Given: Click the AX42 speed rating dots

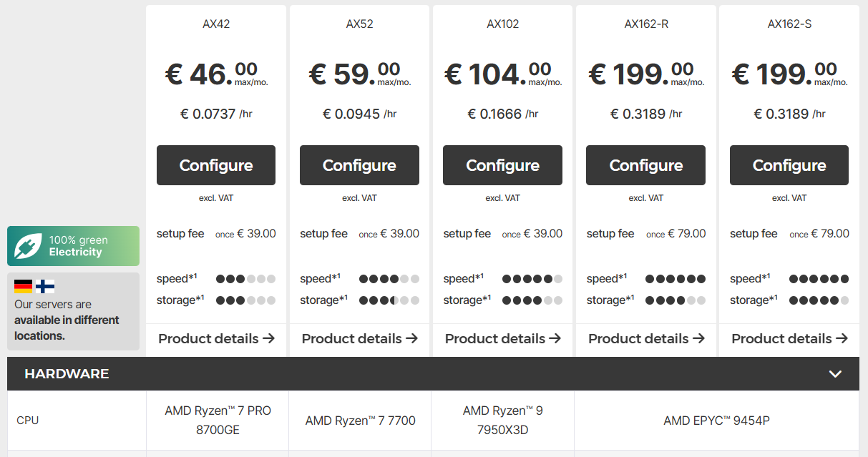Looking at the screenshot, I should (245, 279).
